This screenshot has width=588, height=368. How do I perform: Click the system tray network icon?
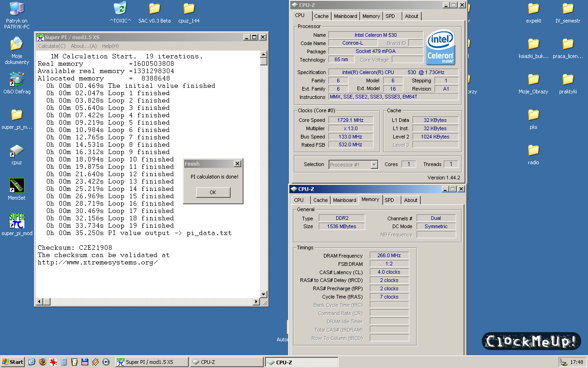point(563,362)
